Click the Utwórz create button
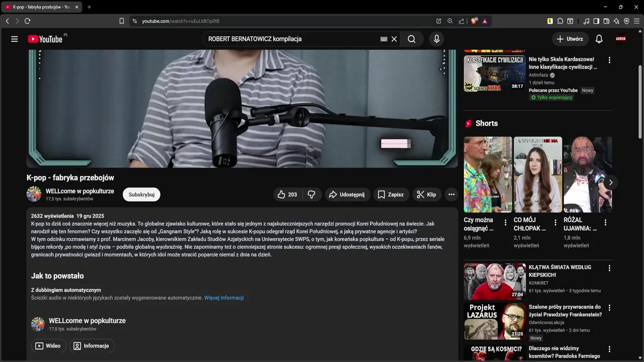 [570, 39]
